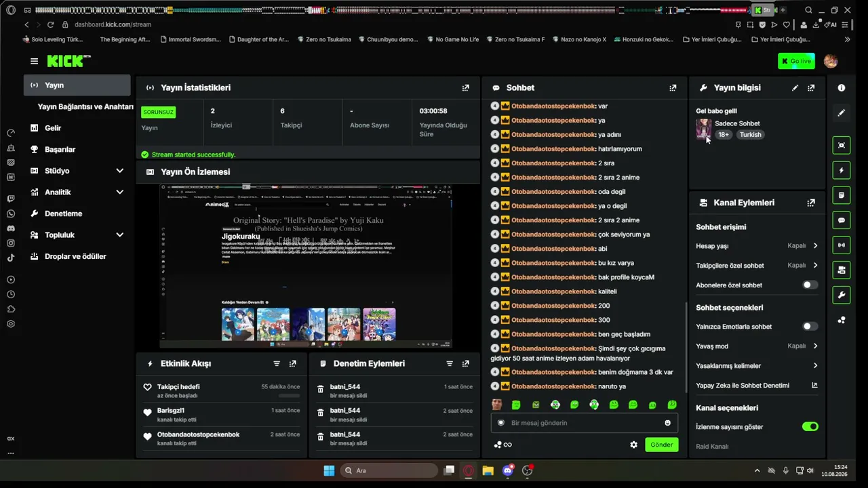Open Twitch from the browser sidebar

click(11, 199)
